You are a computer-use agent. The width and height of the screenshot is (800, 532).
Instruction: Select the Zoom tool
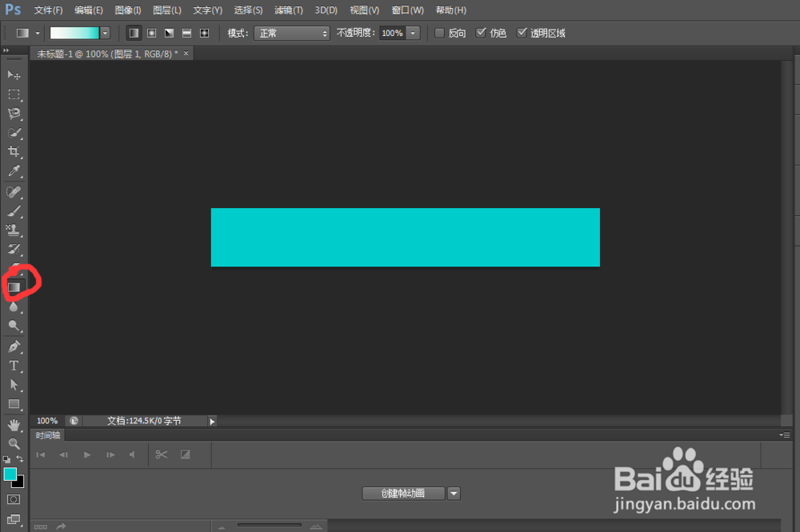[14, 443]
